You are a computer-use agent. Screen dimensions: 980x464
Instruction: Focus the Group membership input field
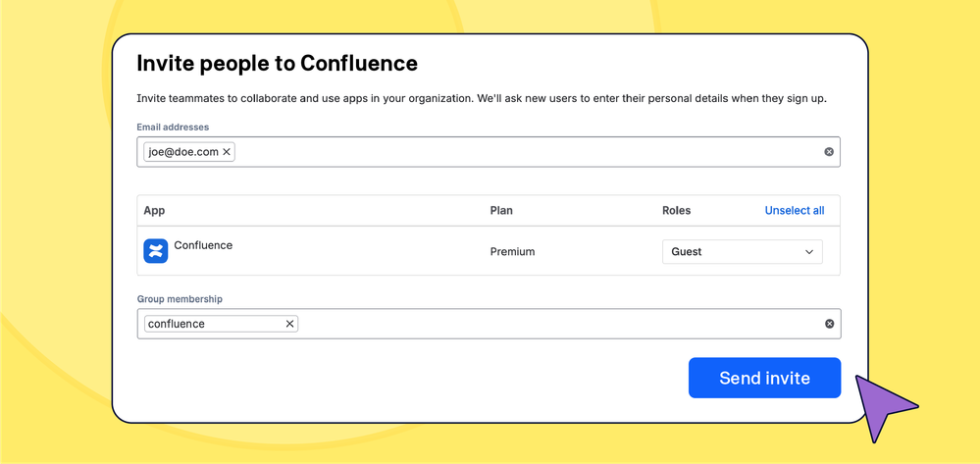[489, 324]
